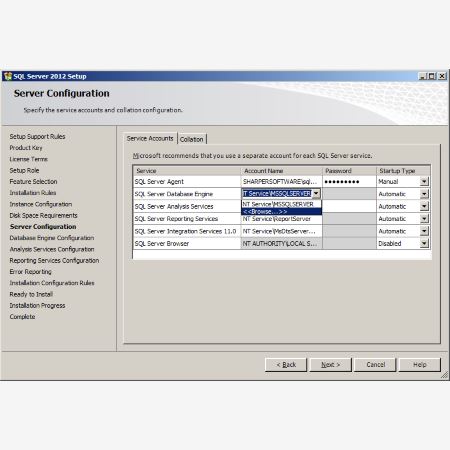Click Installation Progress step in the sidebar
The height and width of the screenshot is (450, 450).
click(37, 306)
